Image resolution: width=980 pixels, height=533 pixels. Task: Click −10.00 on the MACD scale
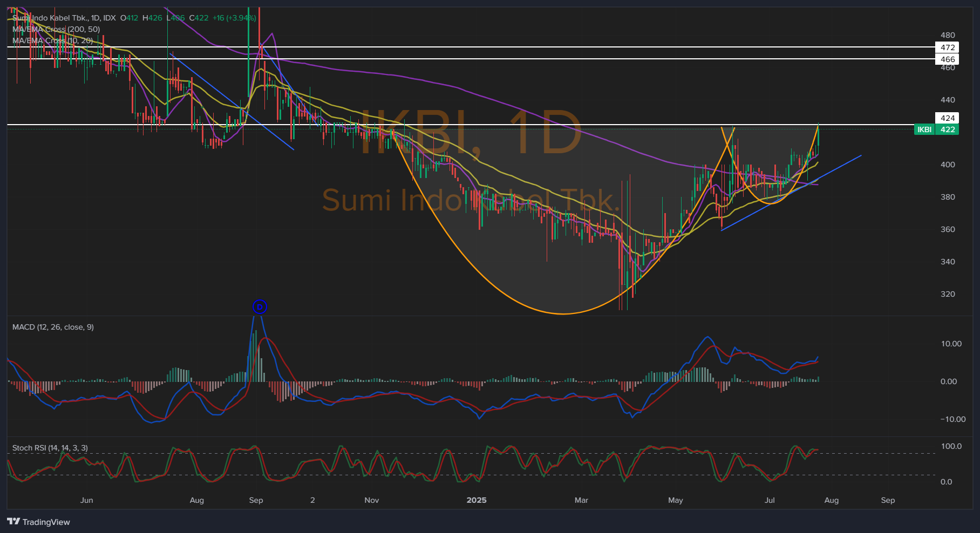[953, 419]
